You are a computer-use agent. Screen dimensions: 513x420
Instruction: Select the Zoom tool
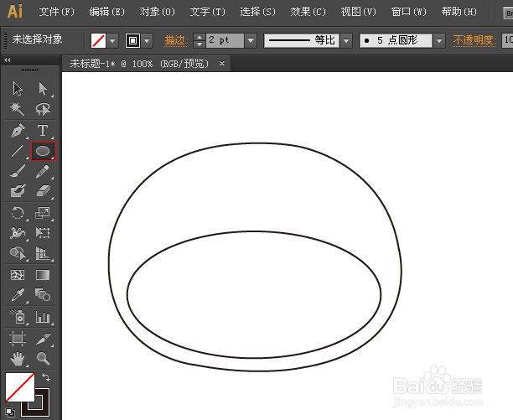click(43, 359)
